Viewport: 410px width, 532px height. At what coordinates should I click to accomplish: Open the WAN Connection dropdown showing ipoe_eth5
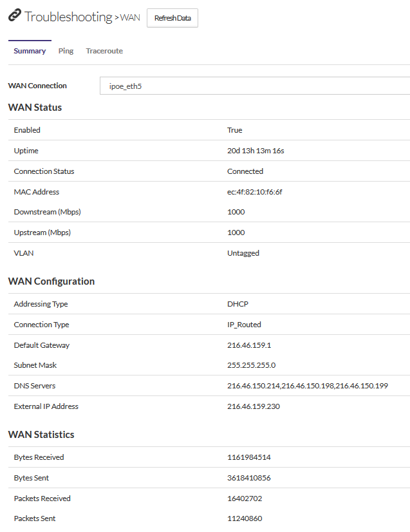pos(254,86)
